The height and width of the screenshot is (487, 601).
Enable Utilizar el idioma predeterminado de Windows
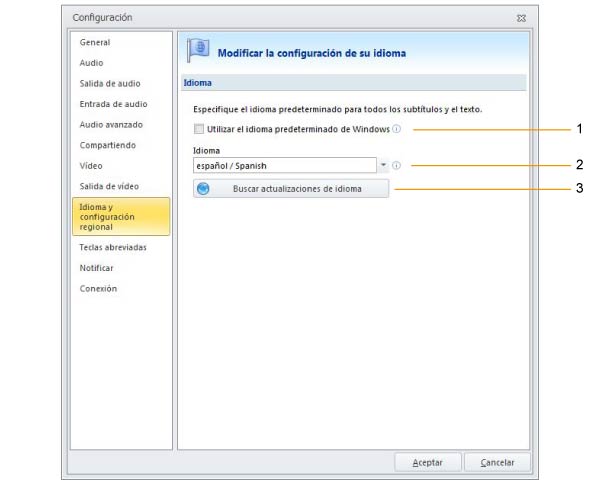199,129
